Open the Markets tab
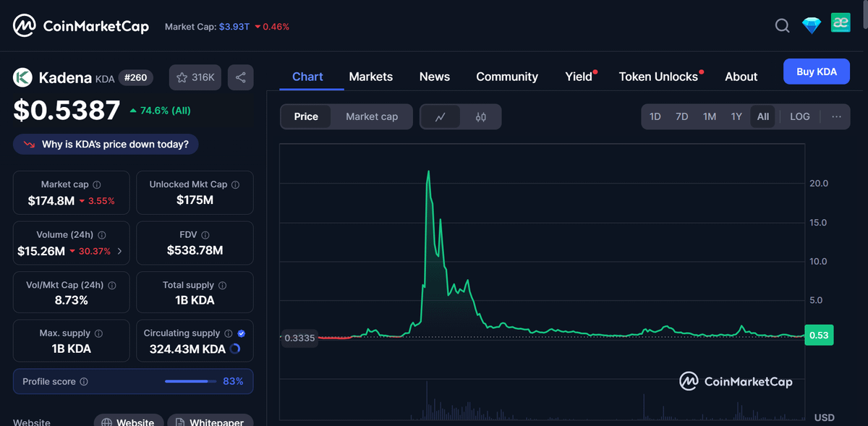This screenshot has height=426, width=868. [371, 77]
